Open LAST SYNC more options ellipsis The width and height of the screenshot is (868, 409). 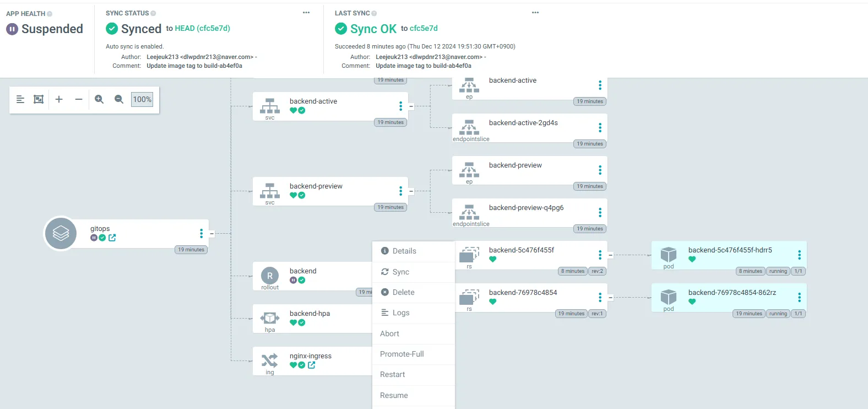point(535,13)
